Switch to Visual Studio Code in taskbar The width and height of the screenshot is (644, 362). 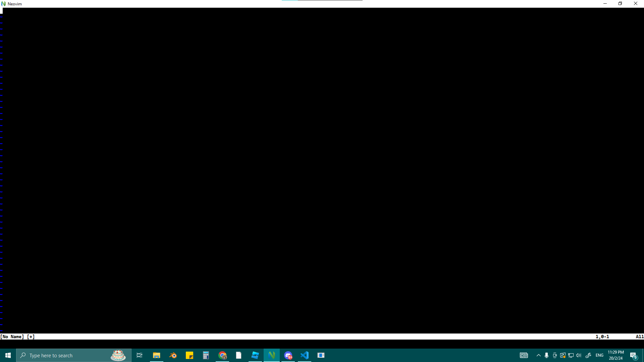click(305, 355)
